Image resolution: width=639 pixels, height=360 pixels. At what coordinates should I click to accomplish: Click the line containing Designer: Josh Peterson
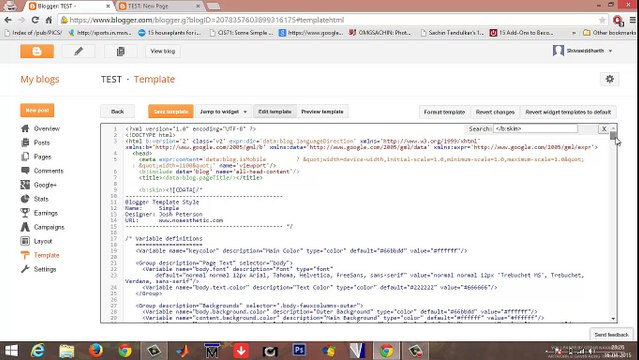[x=164, y=214]
